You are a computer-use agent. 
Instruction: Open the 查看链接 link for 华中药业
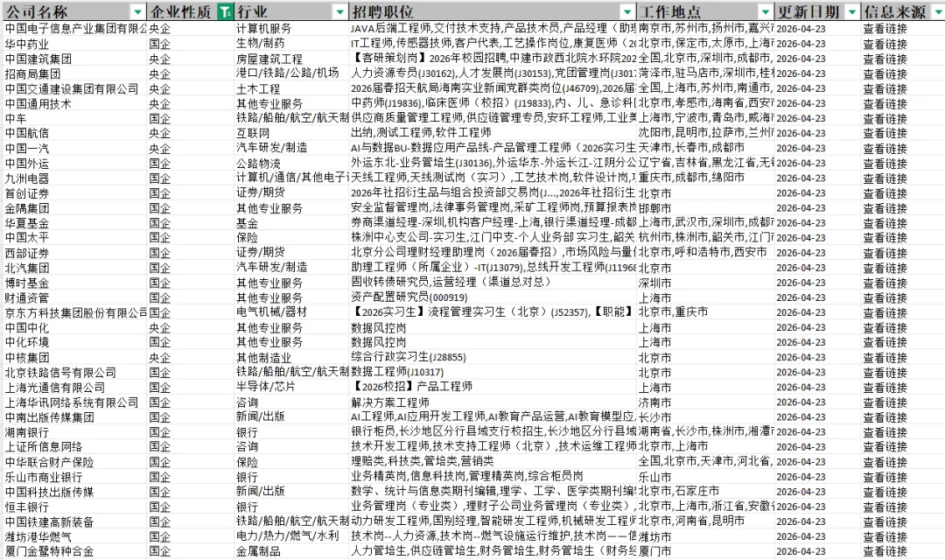pos(885,44)
